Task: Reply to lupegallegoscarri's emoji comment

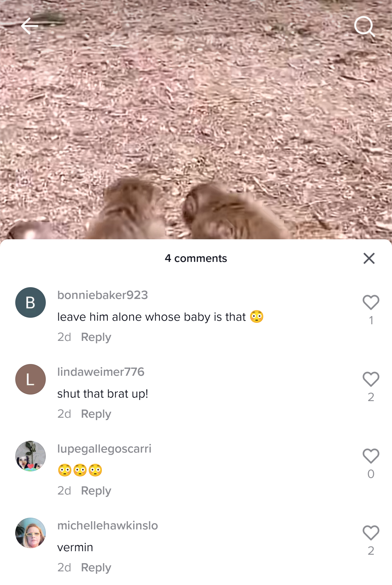Action: click(96, 491)
